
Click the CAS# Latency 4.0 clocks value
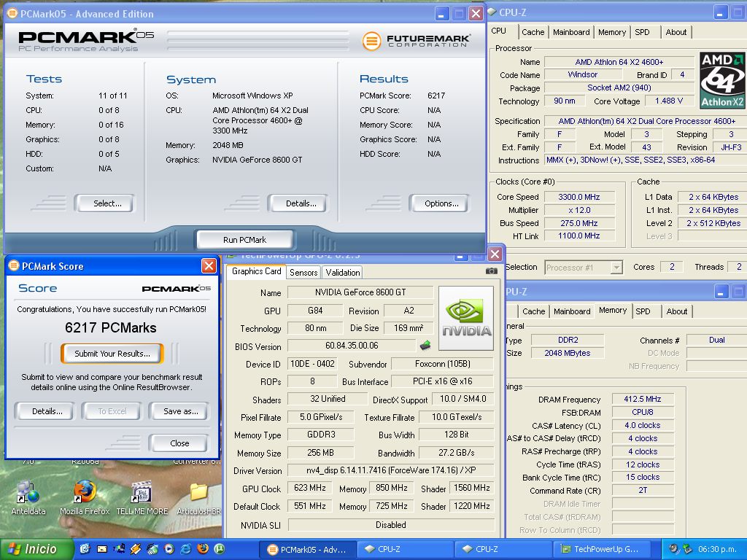tap(643, 425)
